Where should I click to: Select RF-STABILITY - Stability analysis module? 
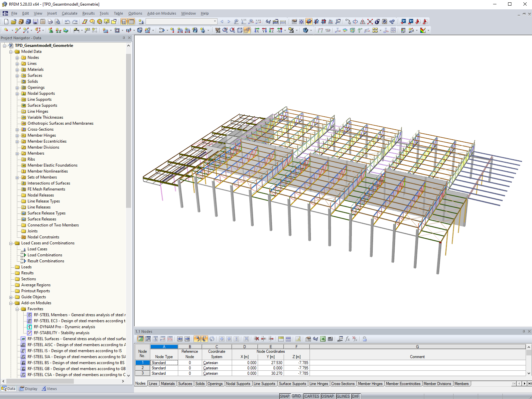(x=62, y=333)
